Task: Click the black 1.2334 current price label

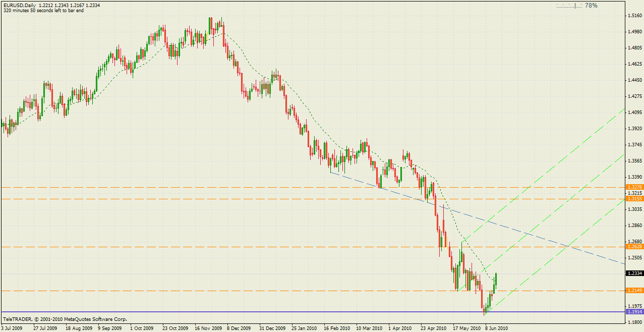Action: pyautogui.click(x=634, y=273)
